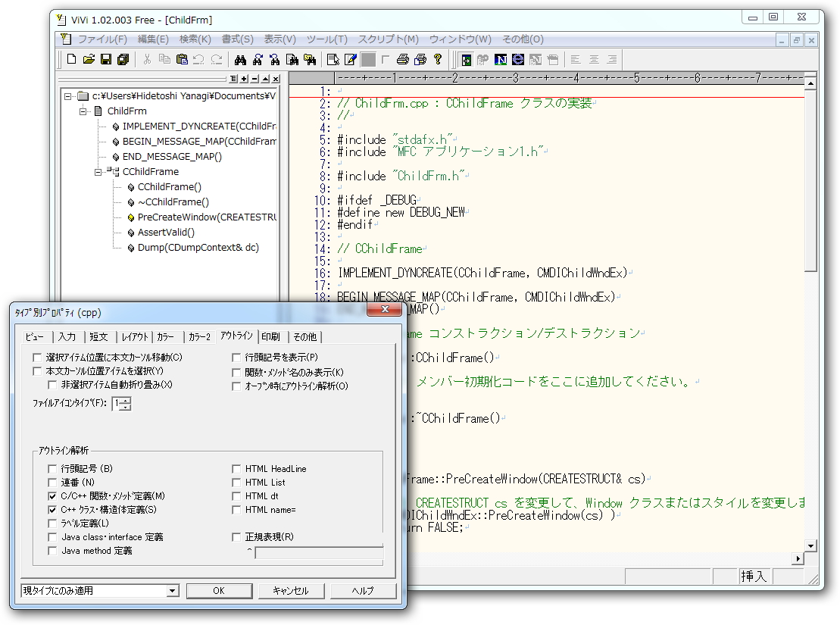Viewport: 840px width, 625px height.
Task: Switch to the カラー tab
Action: pyautogui.click(x=166, y=336)
